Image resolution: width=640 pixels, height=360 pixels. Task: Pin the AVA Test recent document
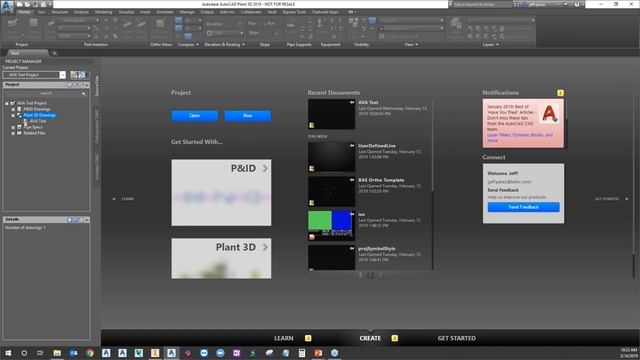coord(352,102)
